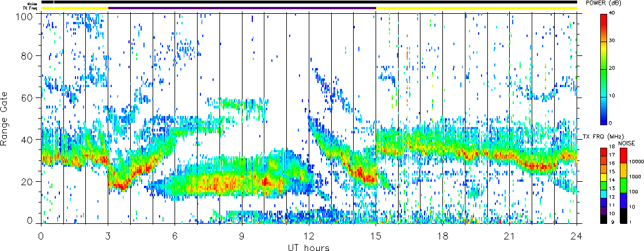Pick the blue segment of the NOISE colorbar
644x251 pixels.
click(624, 200)
